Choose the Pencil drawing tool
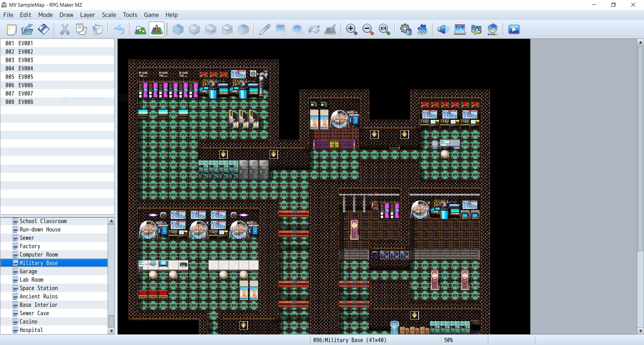The height and width of the screenshot is (345, 644). 265,29
